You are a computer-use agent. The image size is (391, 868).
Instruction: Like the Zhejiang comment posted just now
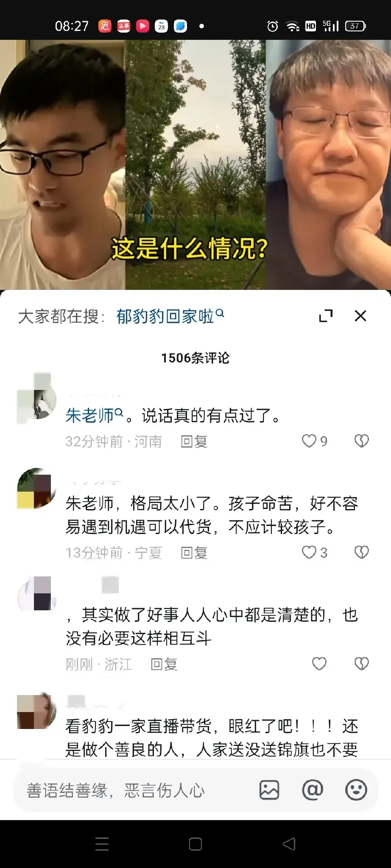pyautogui.click(x=319, y=664)
